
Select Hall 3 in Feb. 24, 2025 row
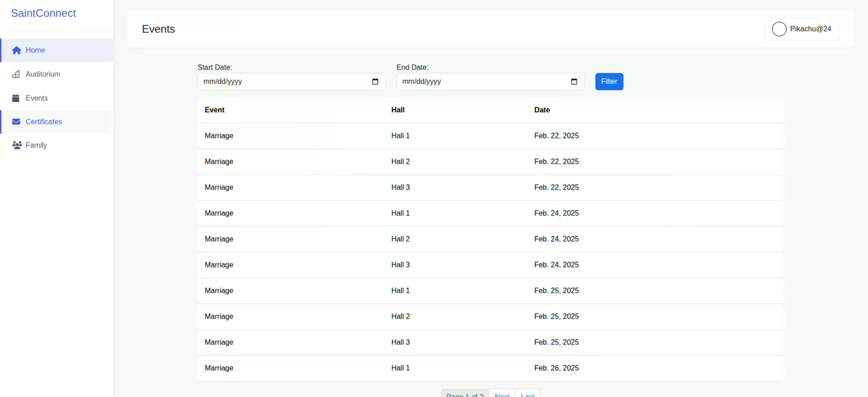pos(400,265)
